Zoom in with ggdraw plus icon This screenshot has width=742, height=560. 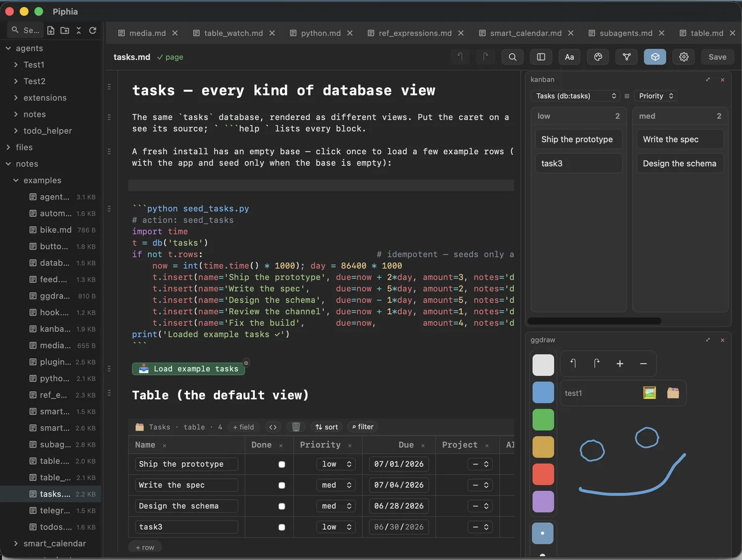click(620, 364)
